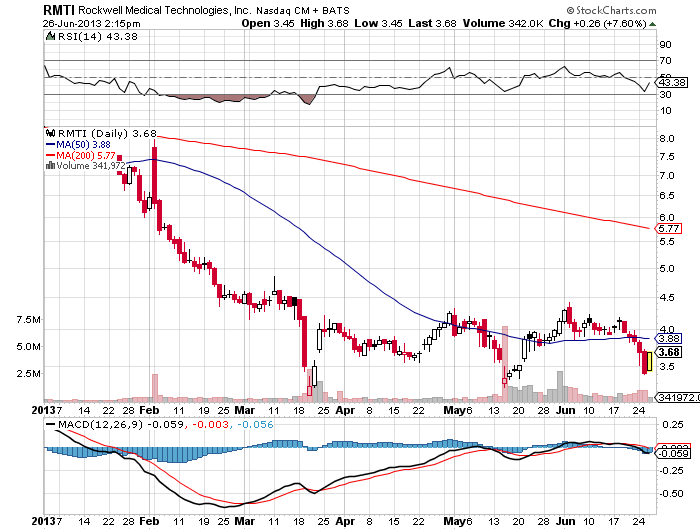The width and height of the screenshot is (700, 530).
Task: Click the Rockwell Medical Technologies, Inc. company name
Action: coord(165,10)
